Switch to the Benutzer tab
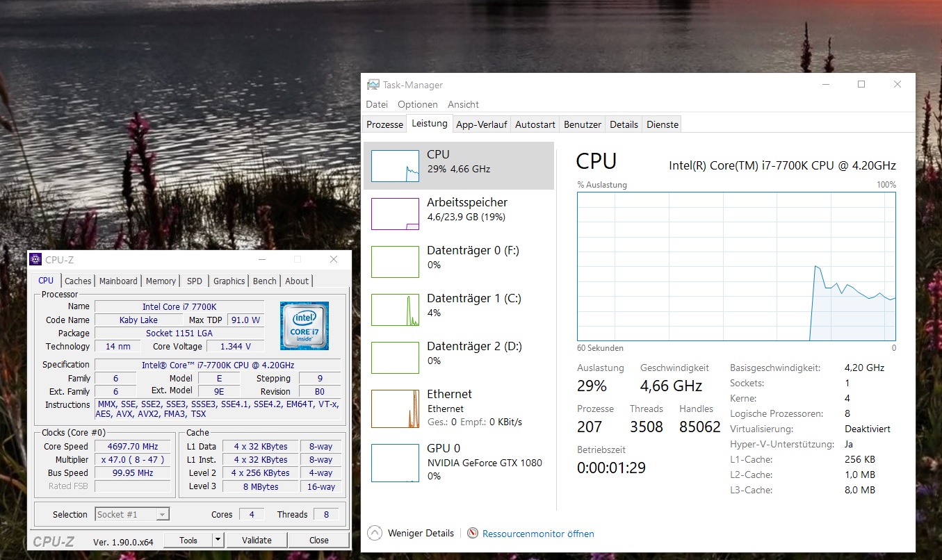The height and width of the screenshot is (560, 942). tap(582, 124)
